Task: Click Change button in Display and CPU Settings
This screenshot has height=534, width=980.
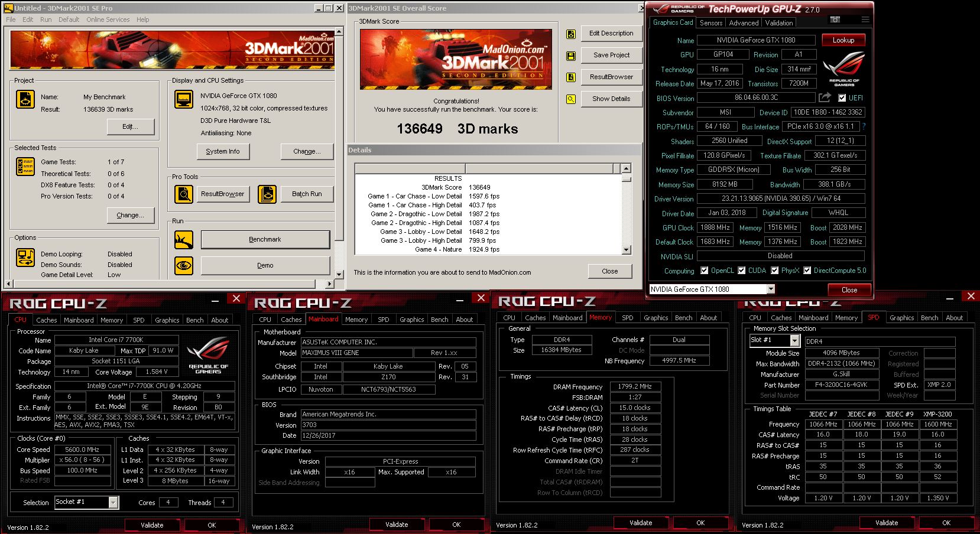Action: click(x=307, y=152)
